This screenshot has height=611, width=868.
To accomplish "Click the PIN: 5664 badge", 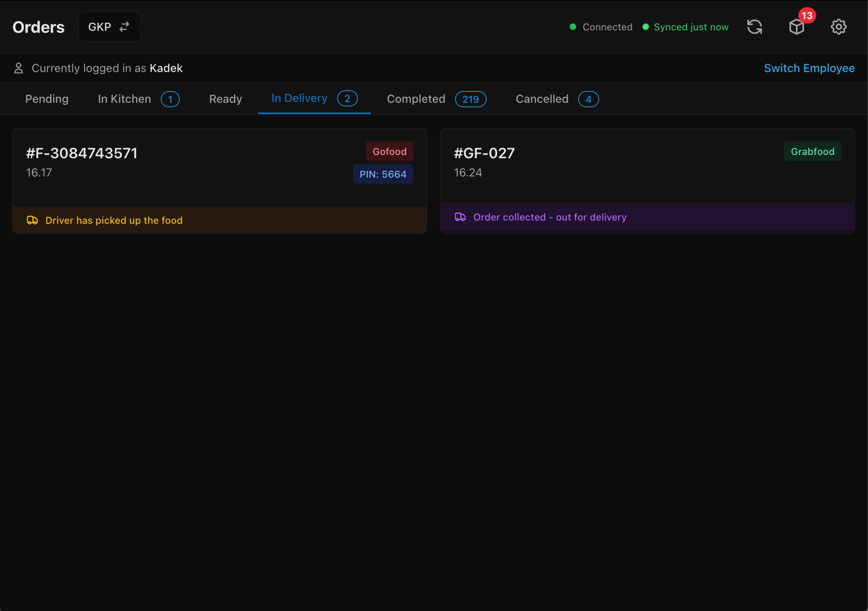I will click(383, 174).
